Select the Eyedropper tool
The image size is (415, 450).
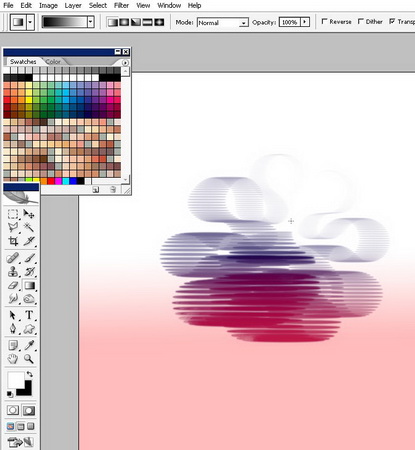tap(29, 345)
